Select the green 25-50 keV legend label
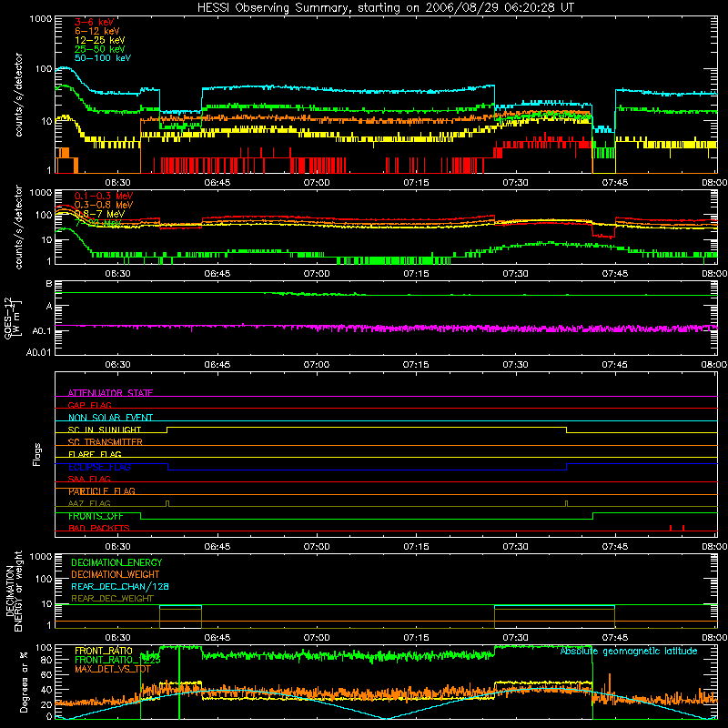The image size is (728, 728). (100, 49)
